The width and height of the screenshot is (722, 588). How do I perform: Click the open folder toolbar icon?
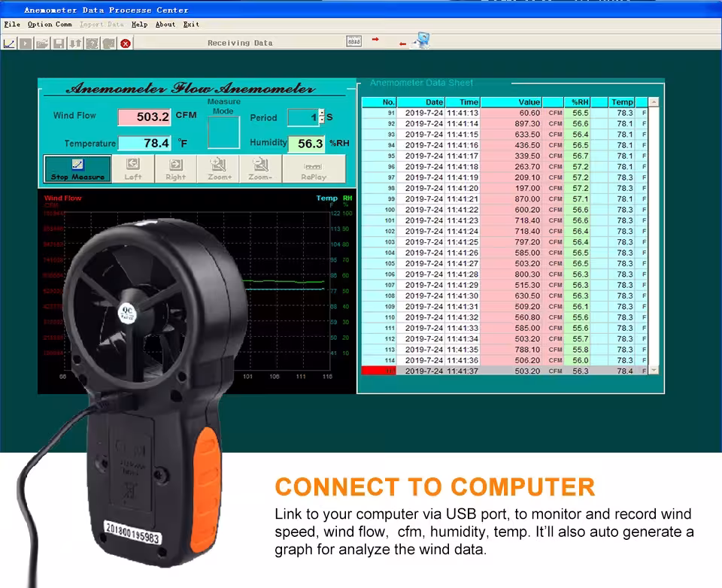pyautogui.click(x=42, y=44)
